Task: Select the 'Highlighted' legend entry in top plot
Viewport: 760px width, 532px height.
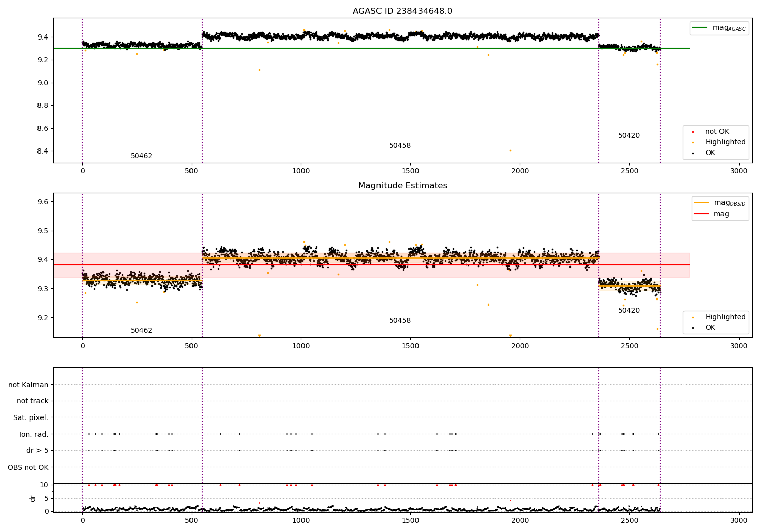Action: 726,142
